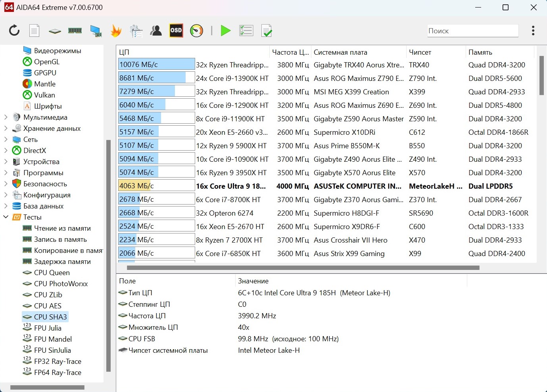Viewport: 547px width, 392px height.
Task: Click the Системная плата column header
Action: [x=340, y=52]
